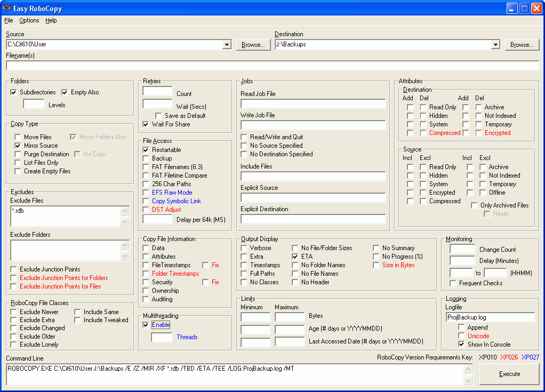The width and height of the screenshot is (545, 392).
Task: Click the Threads input box
Action: [162, 337]
